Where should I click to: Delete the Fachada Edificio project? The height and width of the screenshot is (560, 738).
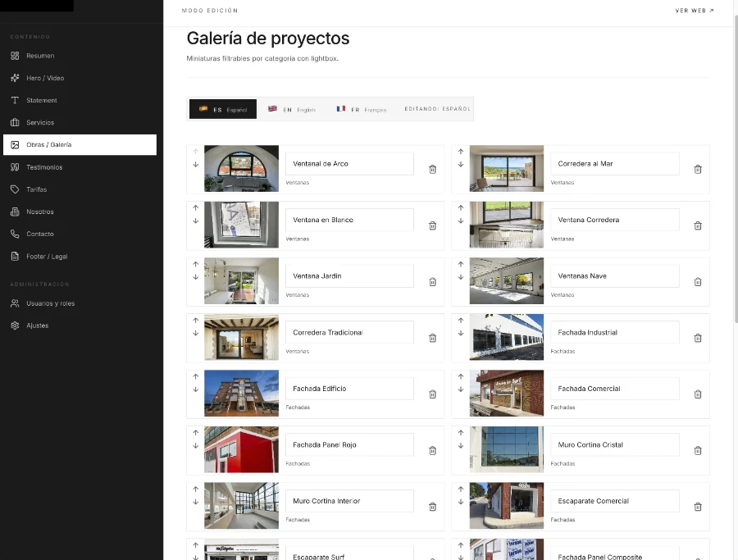[x=432, y=394]
